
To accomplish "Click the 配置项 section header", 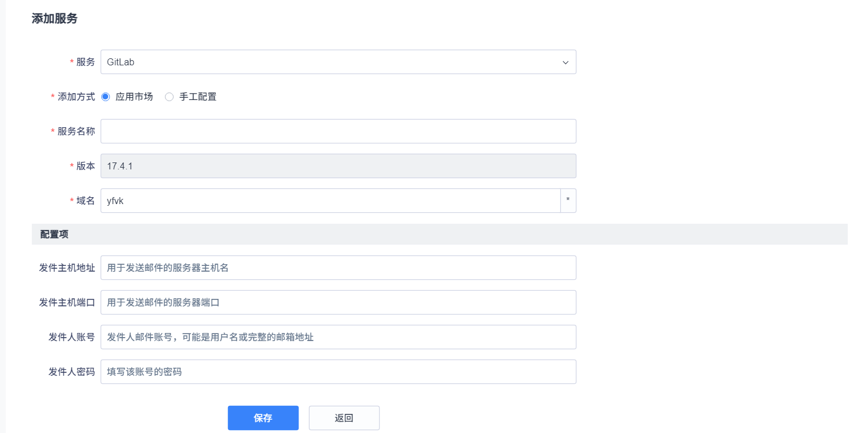I will click(x=54, y=234).
